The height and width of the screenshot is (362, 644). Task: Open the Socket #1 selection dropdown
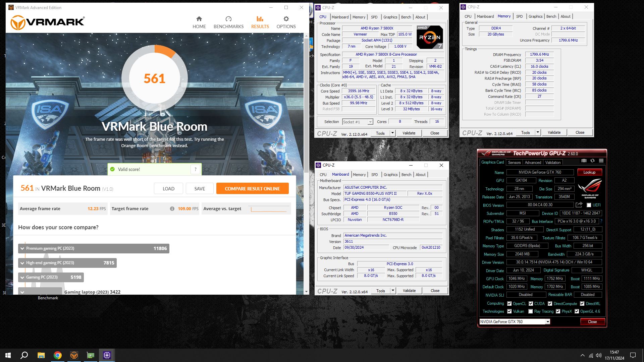click(x=358, y=122)
